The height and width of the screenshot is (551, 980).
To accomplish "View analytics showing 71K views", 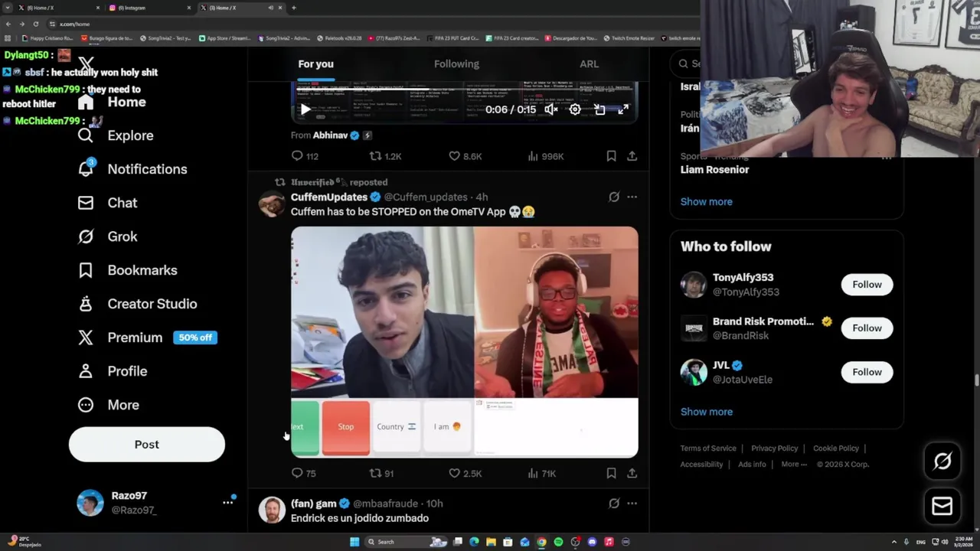I will 542,474.
